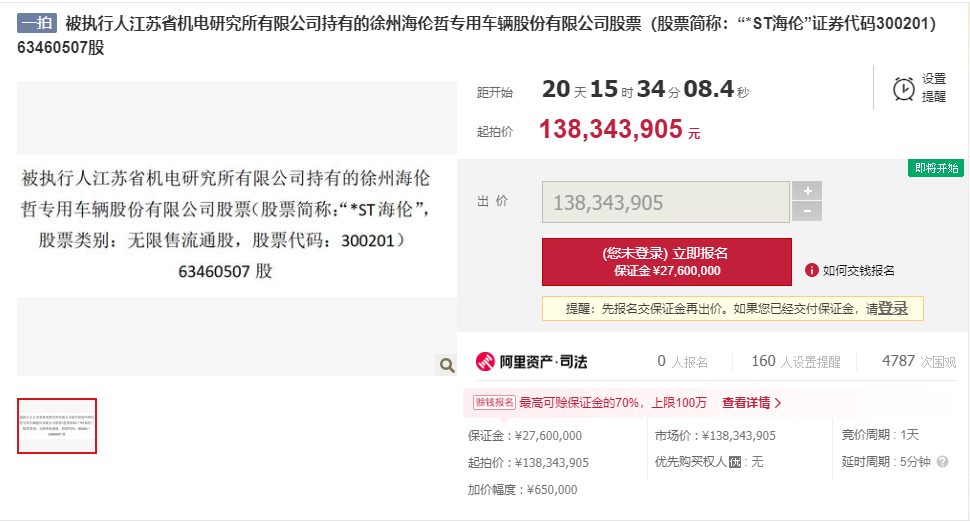Screen dimensions: 970x523
Task: Focus the 出价 bid amount input field
Action: click(666, 202)
